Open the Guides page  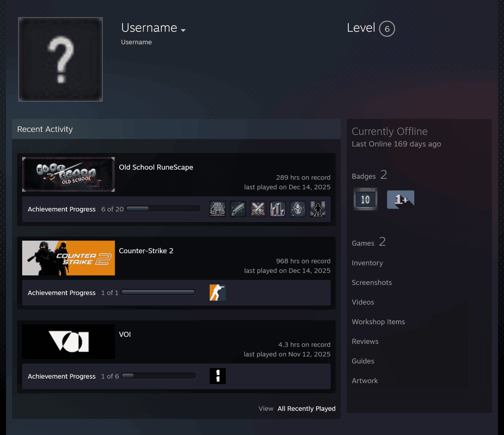363,361
